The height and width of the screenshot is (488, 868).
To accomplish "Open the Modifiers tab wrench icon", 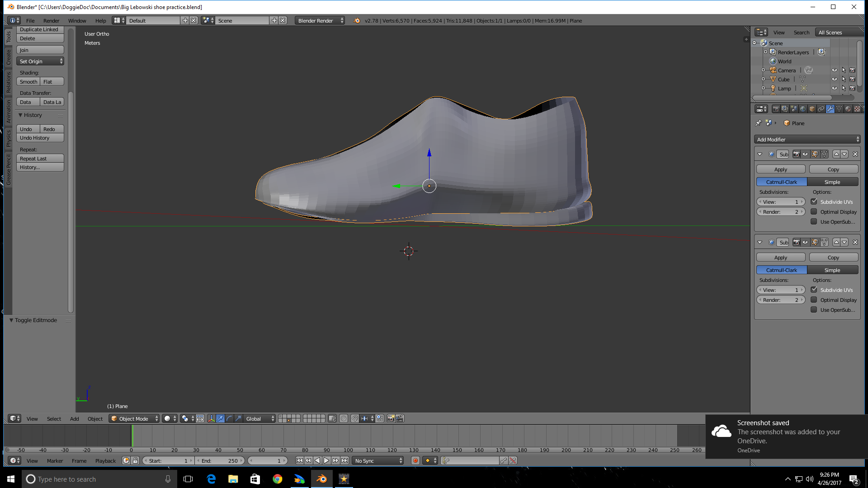I will (830, 109).
